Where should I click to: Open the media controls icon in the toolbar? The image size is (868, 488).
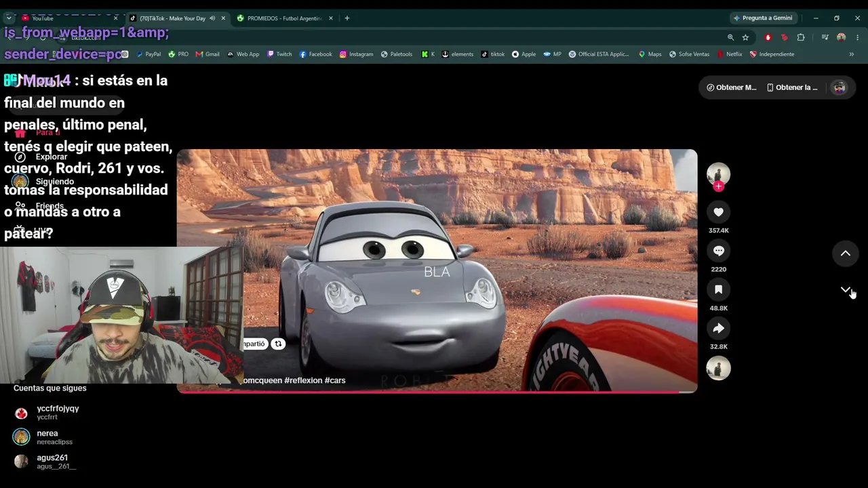coord(825,37)
